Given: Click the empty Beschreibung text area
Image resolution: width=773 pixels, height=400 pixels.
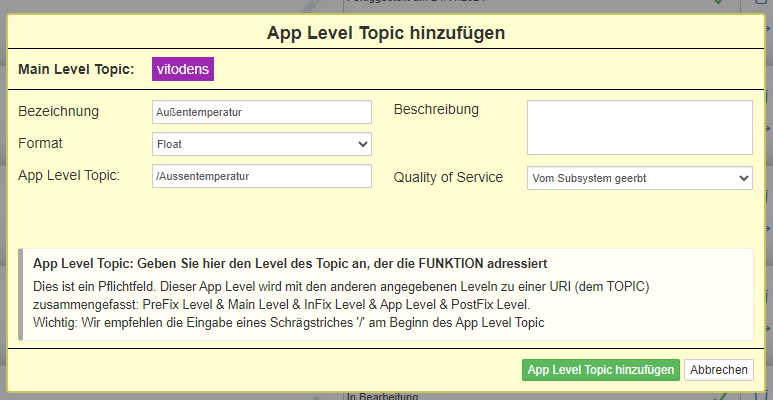Looking at the screenshot, I should point(640,128).
